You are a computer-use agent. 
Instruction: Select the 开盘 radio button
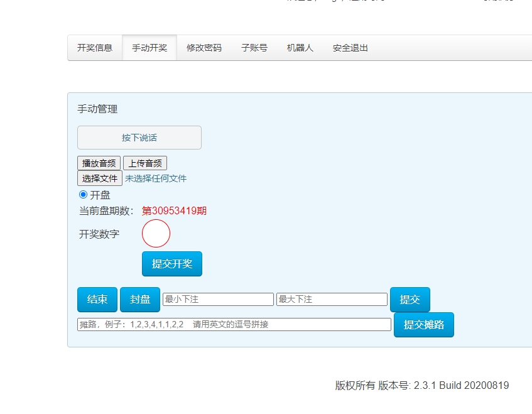pyautogui.click(x=83, y=195)
